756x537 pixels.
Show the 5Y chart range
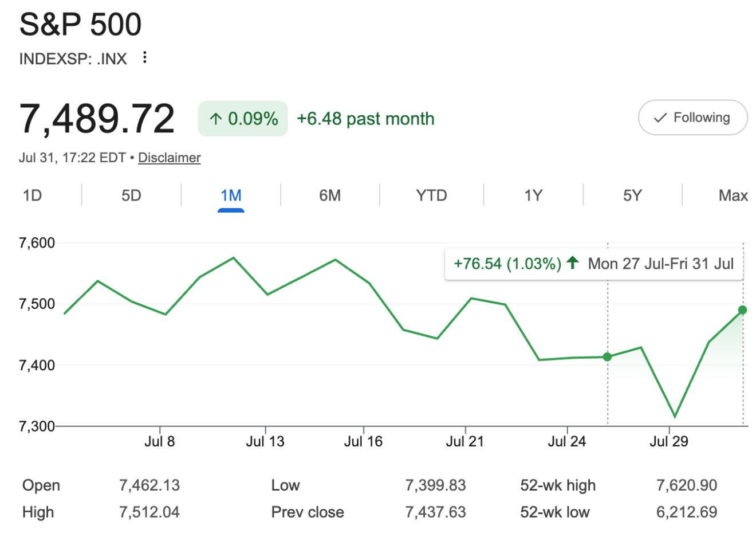coord(632,195)
